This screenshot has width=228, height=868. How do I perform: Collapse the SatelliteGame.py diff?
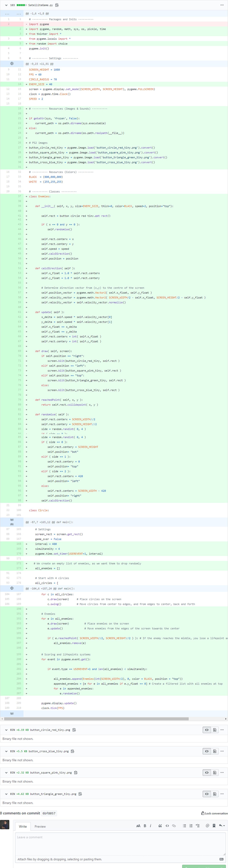pyautogui.click(x=6, y=5)
